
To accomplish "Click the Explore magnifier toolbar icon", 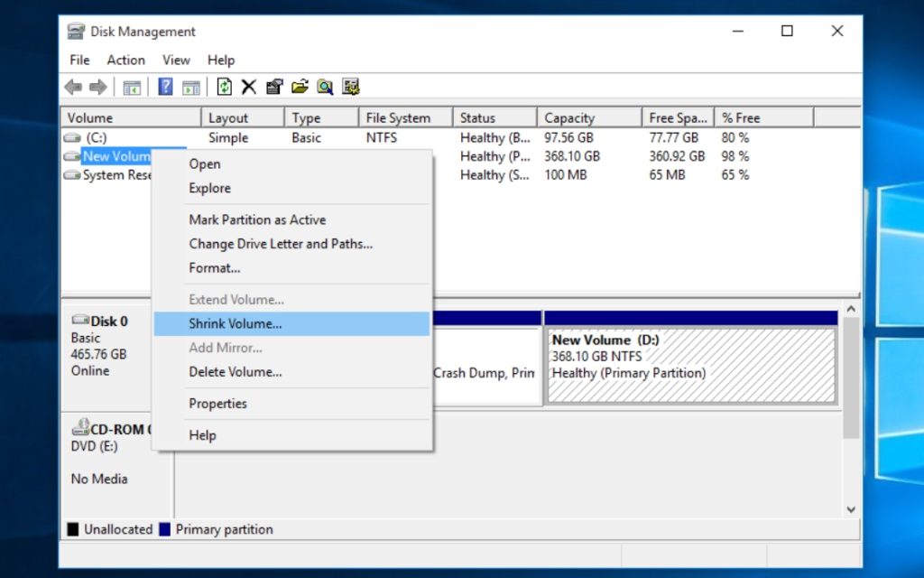I will pyautogui.click(x=325, y=87).
